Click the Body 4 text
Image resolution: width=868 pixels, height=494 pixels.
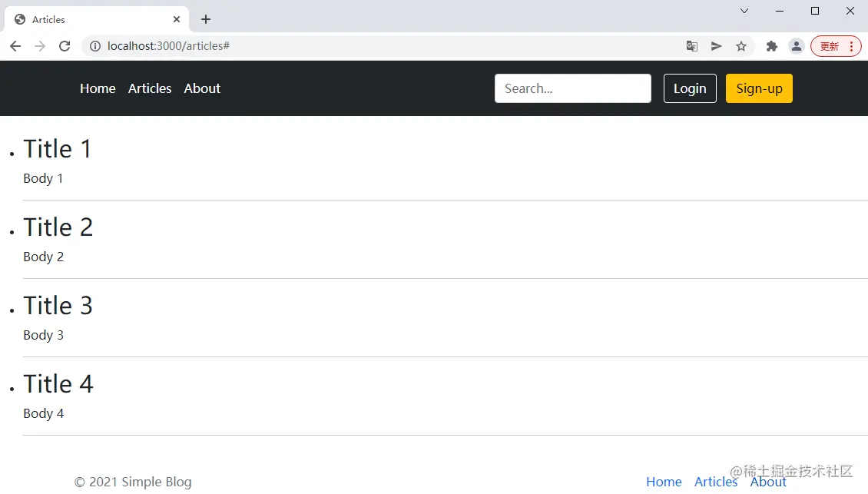click(x=43, y=413)
